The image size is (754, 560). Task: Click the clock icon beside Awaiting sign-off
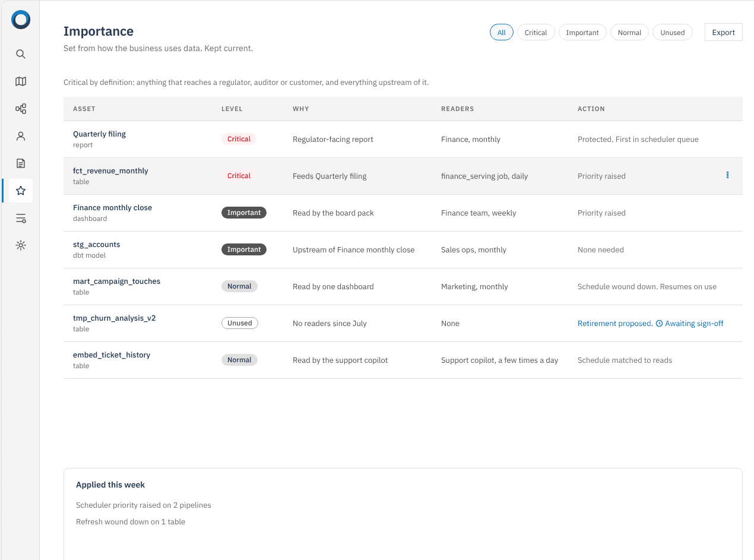click(x=659, y=324)
